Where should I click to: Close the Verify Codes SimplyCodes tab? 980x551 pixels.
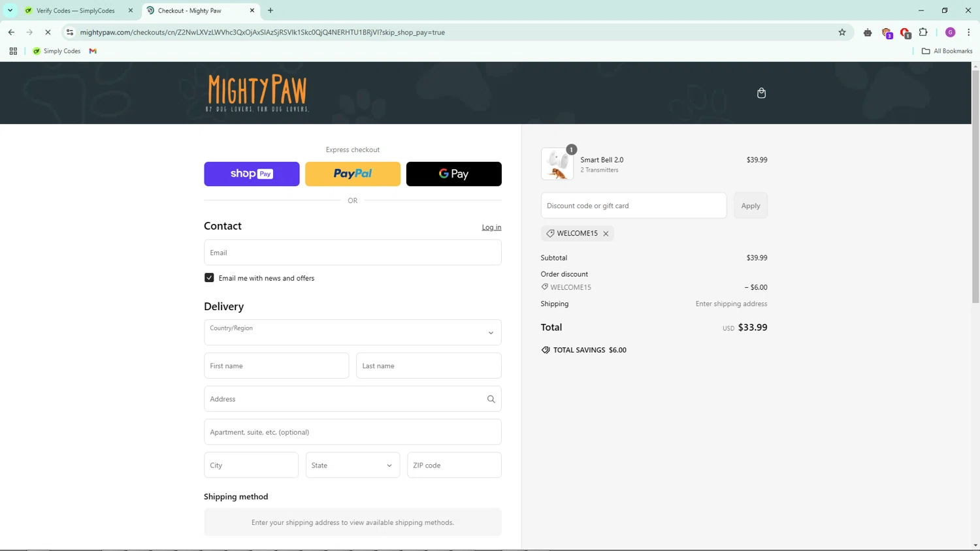[x=130, y=10]
